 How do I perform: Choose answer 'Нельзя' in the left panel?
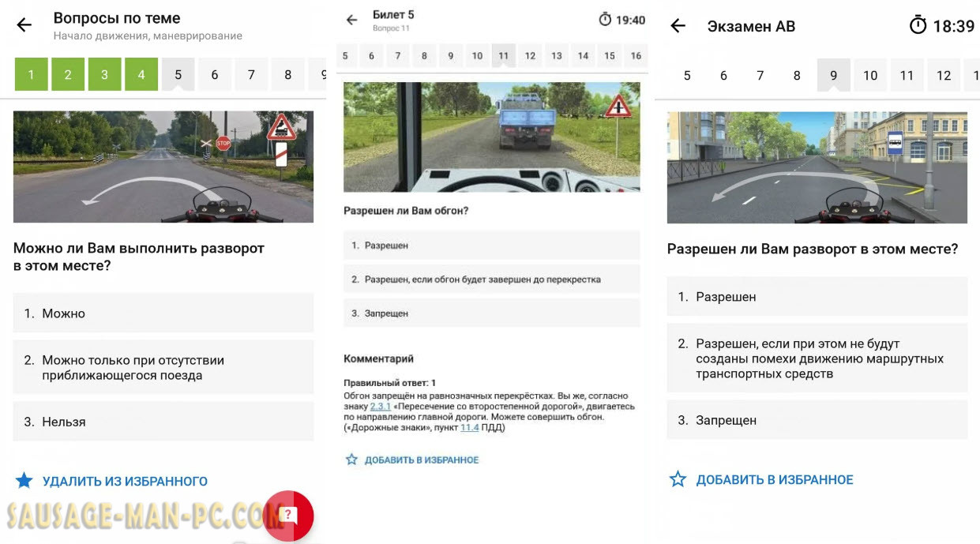[x=163, y=422]
